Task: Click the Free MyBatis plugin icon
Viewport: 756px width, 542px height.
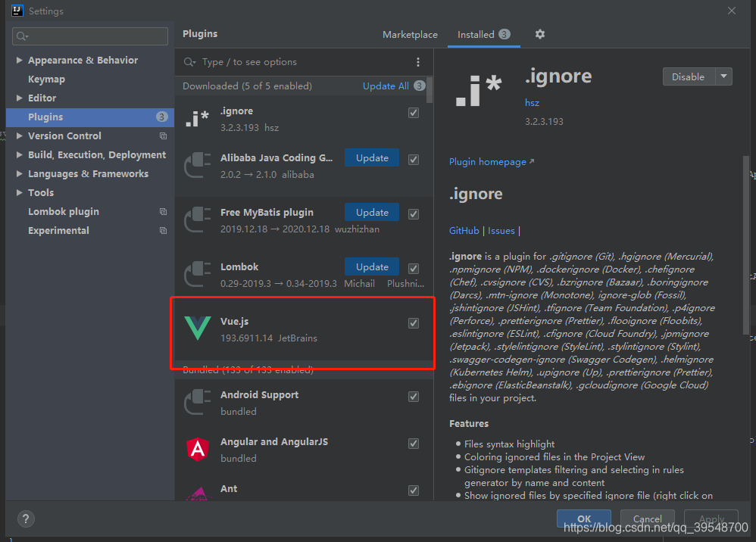Action: click(x=198, y=220)
